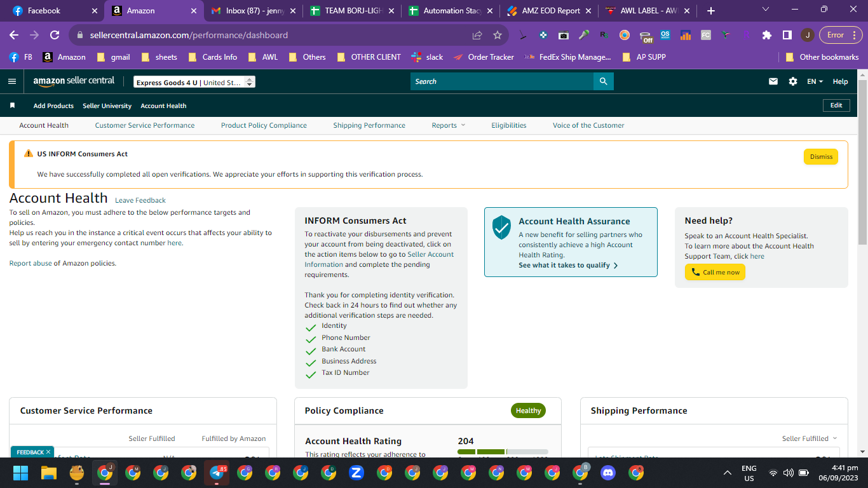Screen dimensions: 868x488
Task: Click the Call me now button
Action: [x=715, y=272]
